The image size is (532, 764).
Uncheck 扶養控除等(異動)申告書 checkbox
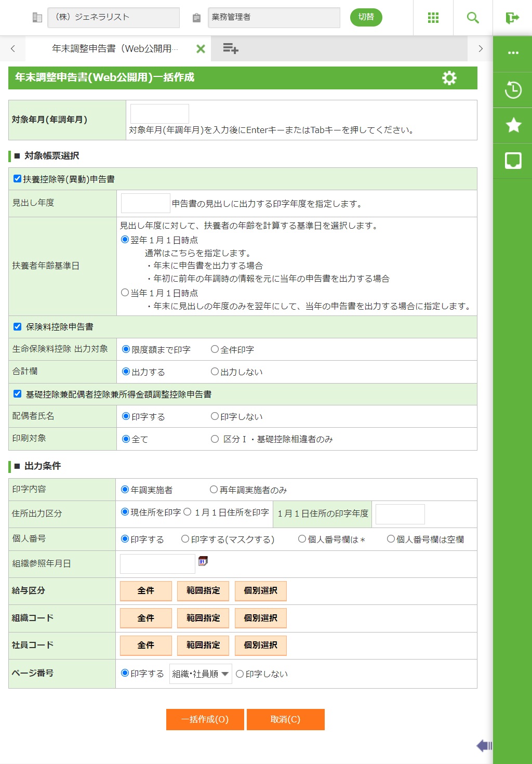click(18, 179)
